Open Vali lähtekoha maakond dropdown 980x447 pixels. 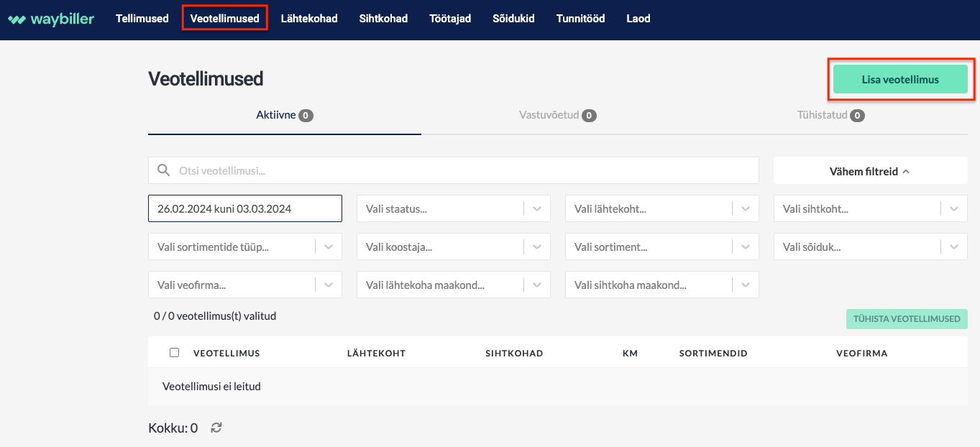tap(454, 285)
